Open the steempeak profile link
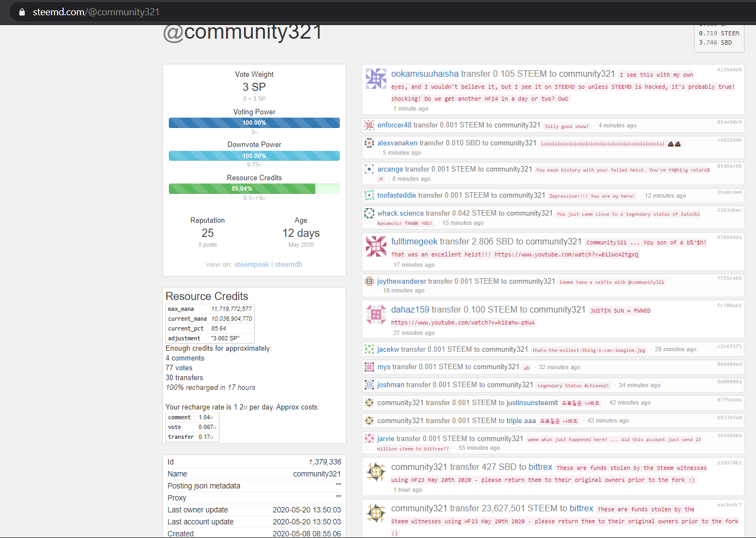Image resolution: width=756 pixels, height=538 pixels. (252, 265)
